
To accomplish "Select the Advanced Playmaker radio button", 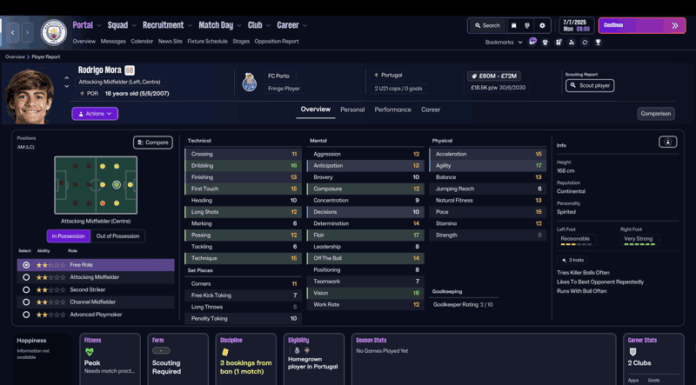I will [26, 315].
